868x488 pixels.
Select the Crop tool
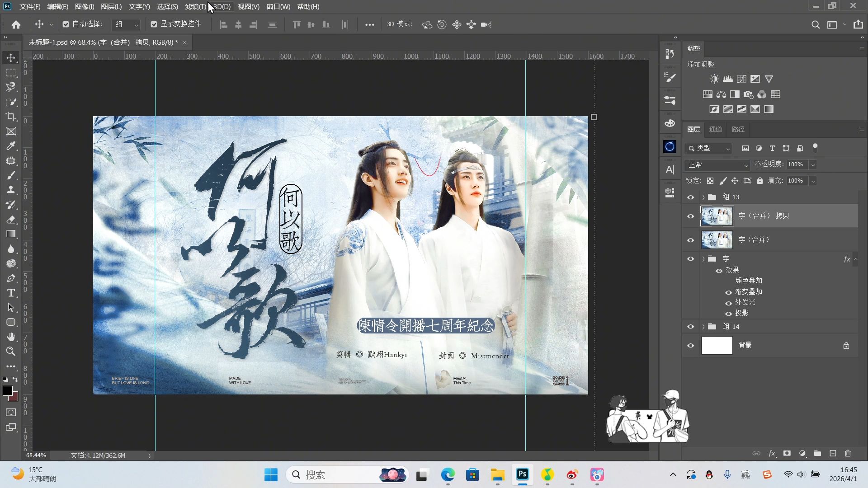click(x=11, y=117)
